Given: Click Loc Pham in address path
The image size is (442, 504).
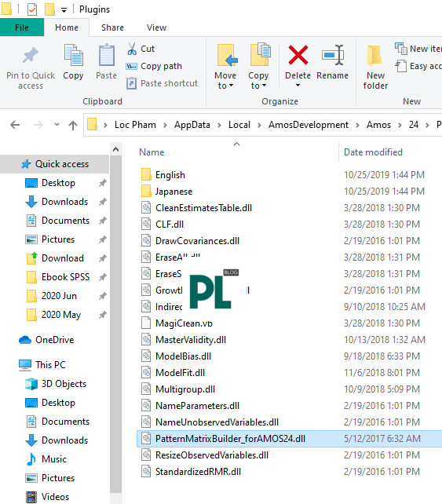Looking at the screenshot, I should [x=135, y=125].
